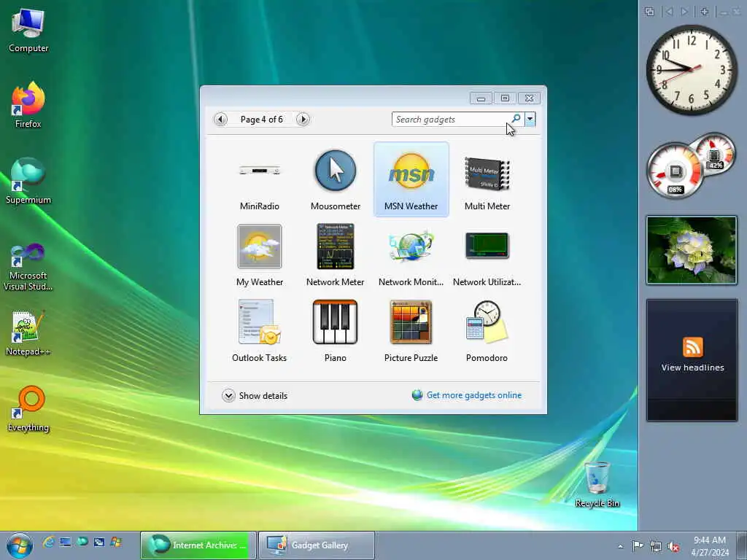This screenshot has height=560, width=747.
Task: Select the Network Utilization gadget
Action: [x=487, y=246]
